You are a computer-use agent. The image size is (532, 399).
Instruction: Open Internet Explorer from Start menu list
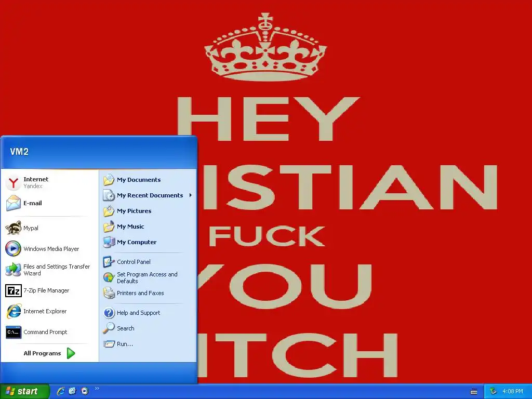[49, 311]
